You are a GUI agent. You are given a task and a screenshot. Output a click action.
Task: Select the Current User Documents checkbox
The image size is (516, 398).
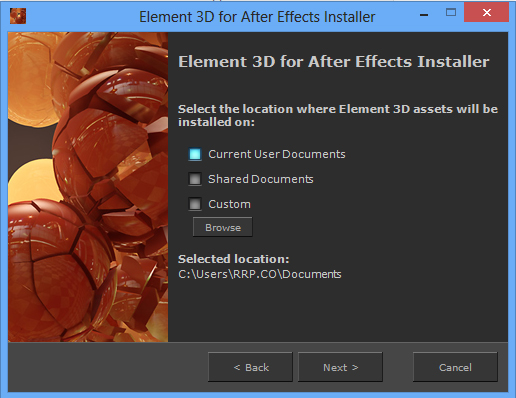[195, 154]
